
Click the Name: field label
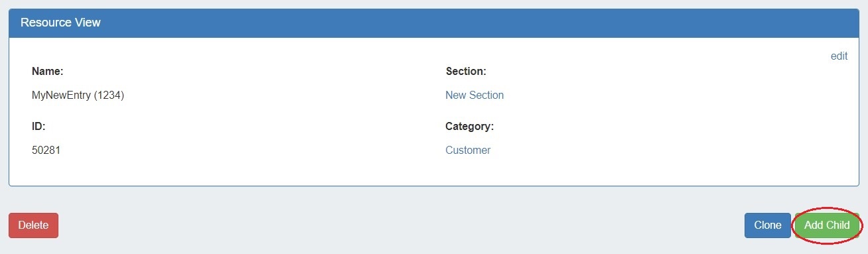pos(47,71)
